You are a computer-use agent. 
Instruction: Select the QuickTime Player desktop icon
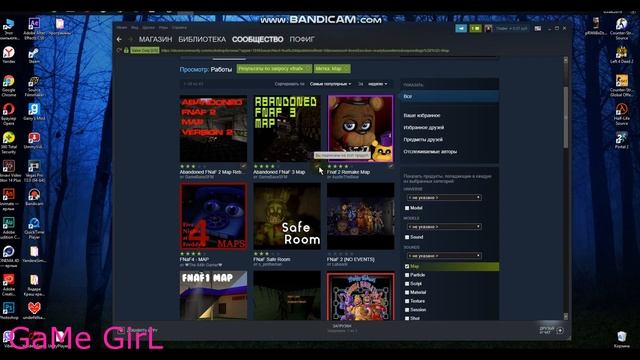34,228
